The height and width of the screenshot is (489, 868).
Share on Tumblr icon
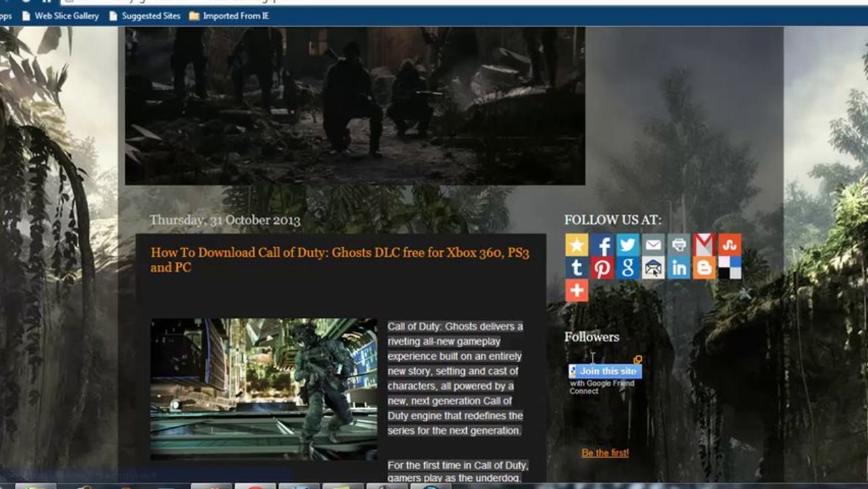[576, 268]
